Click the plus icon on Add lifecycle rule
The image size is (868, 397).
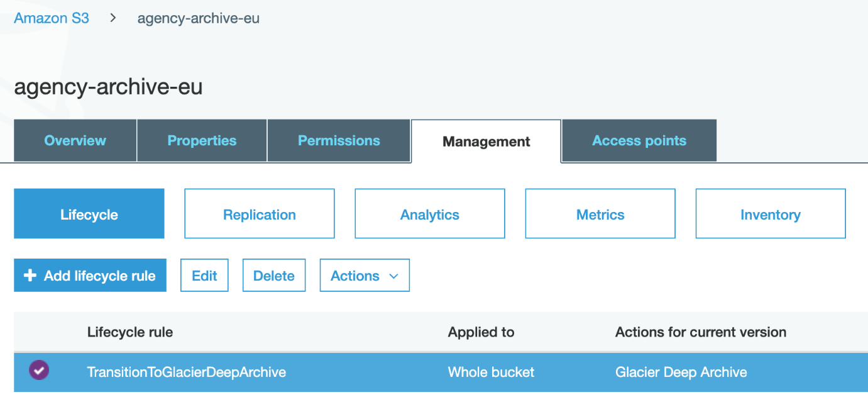tap(30, 275)
